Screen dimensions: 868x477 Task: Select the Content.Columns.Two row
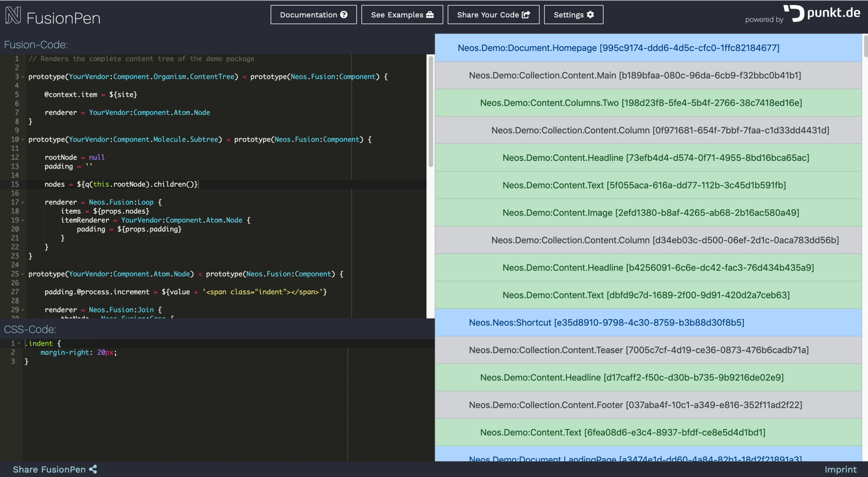pos(648,103)
